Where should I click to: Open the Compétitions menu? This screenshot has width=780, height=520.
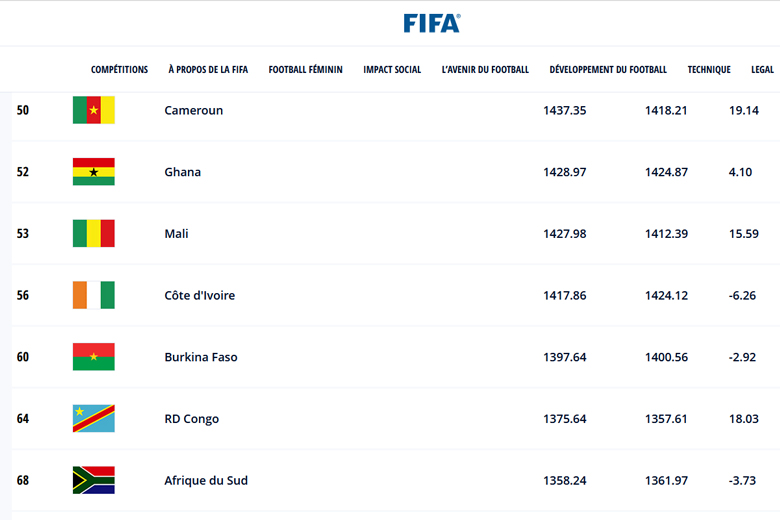pyautogui.click(x=119, y=70)
